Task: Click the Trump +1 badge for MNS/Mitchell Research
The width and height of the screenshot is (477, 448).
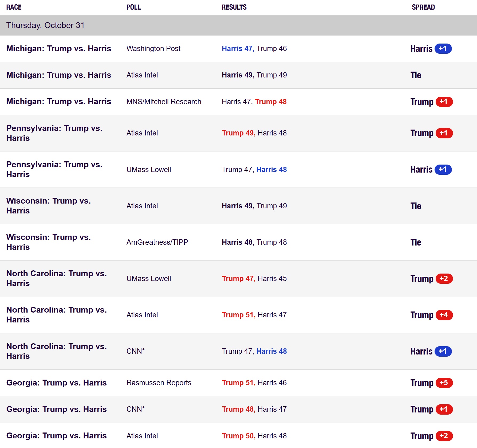Action: pyautogui.click(x=444, y=102)
